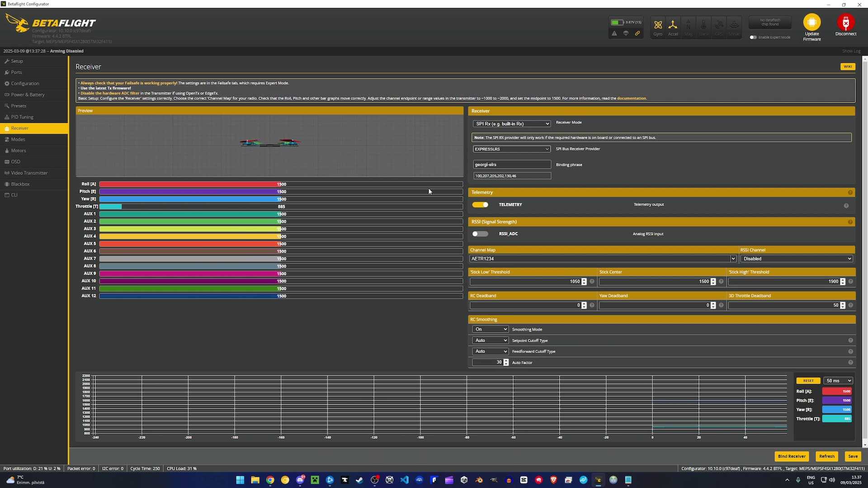Click the Disconnect USB icon

pos(846,22)
